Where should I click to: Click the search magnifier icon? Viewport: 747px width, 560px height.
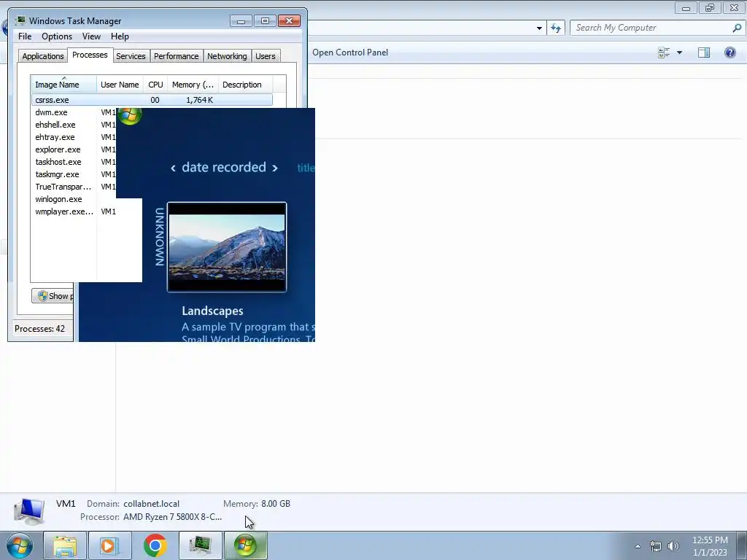737,28
